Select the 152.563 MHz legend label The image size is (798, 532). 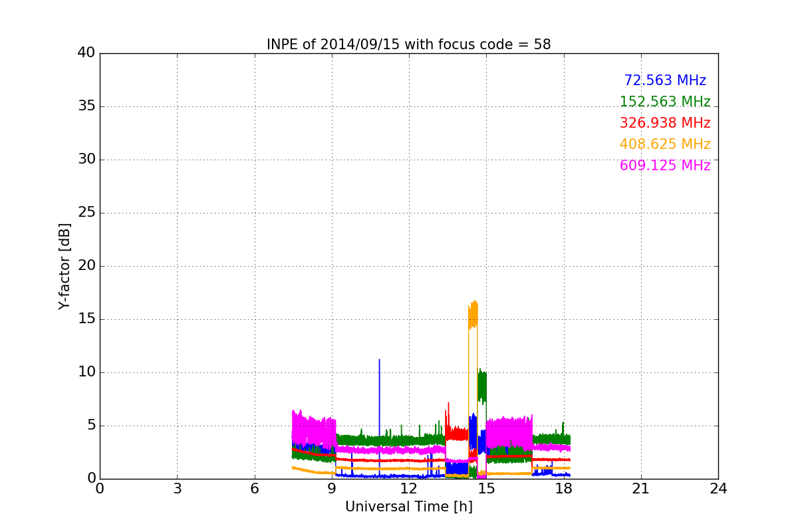[665, 102]
